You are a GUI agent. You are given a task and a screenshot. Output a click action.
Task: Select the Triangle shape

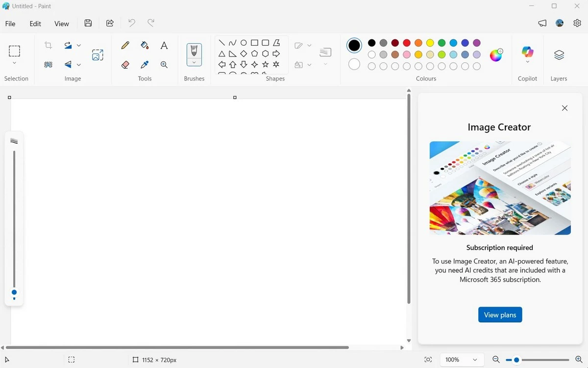pos(222,54)
